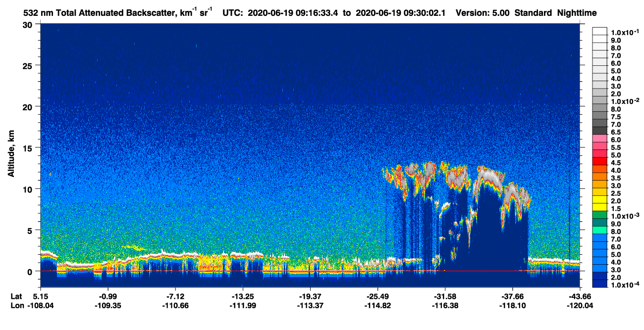Click longitude value -113.37
Screen dimensions: 644x330
pyautogui.click(x=310, y=305)
